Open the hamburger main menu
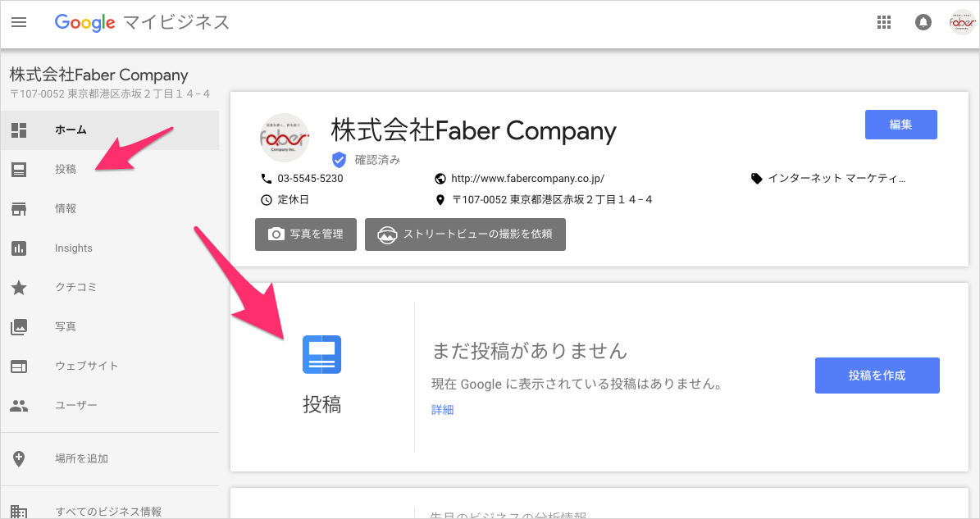 tap(19, 22)
